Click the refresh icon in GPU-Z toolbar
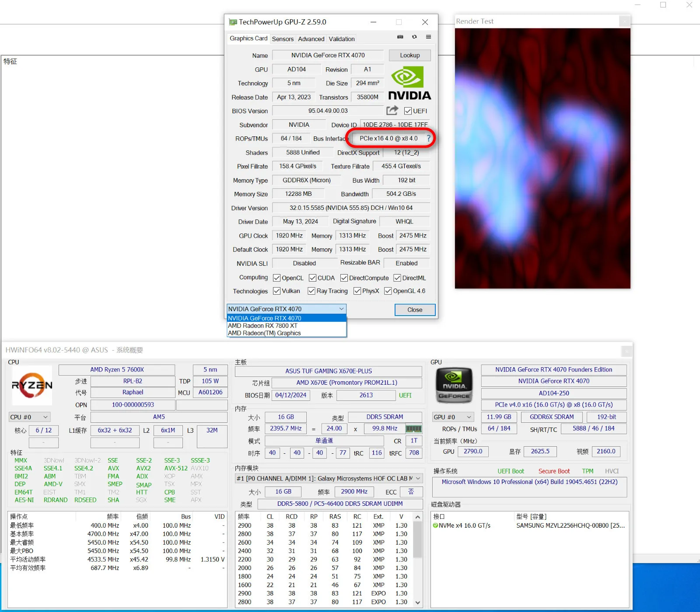700x612 pixels. point(414,37)
